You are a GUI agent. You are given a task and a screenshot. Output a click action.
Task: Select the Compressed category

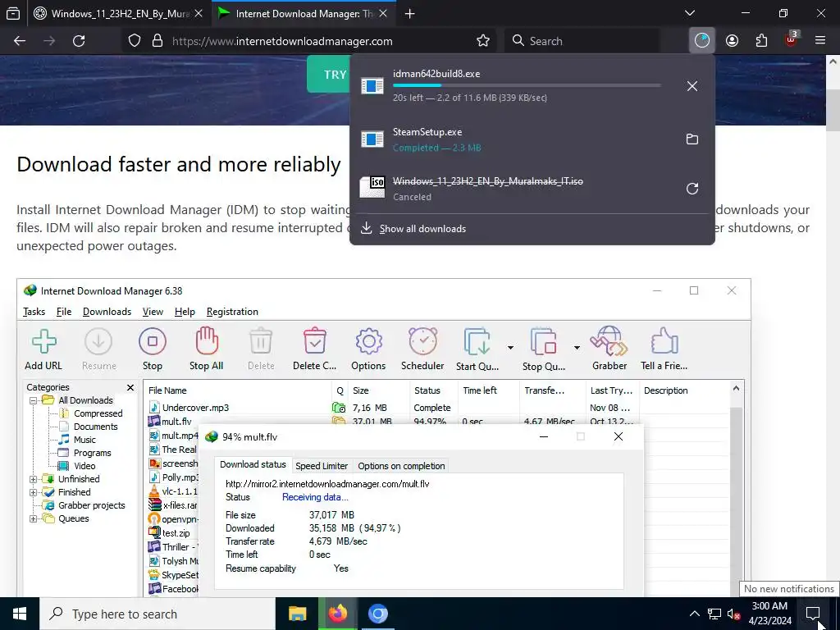click(98, 413)
